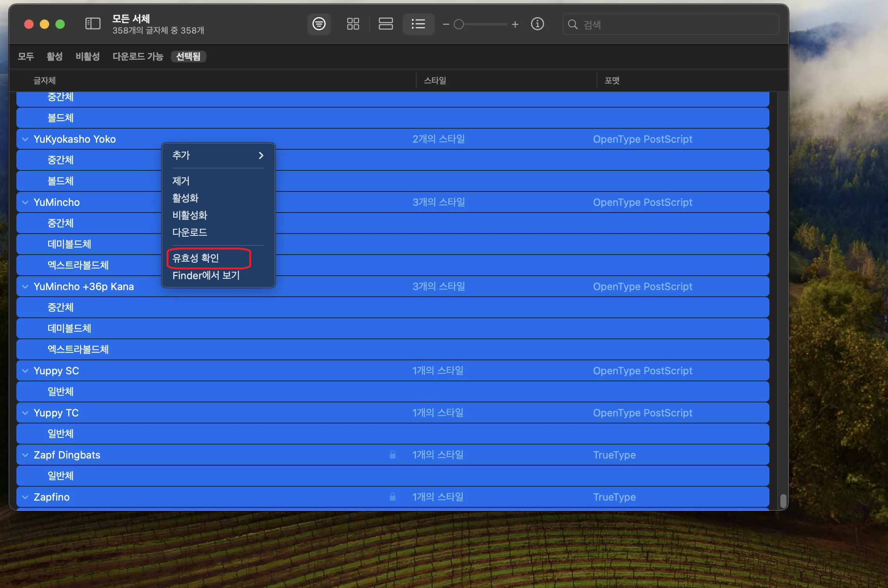Select the list view icon
The height and width of the screenshot is (588, 888).
click(418, 24)
